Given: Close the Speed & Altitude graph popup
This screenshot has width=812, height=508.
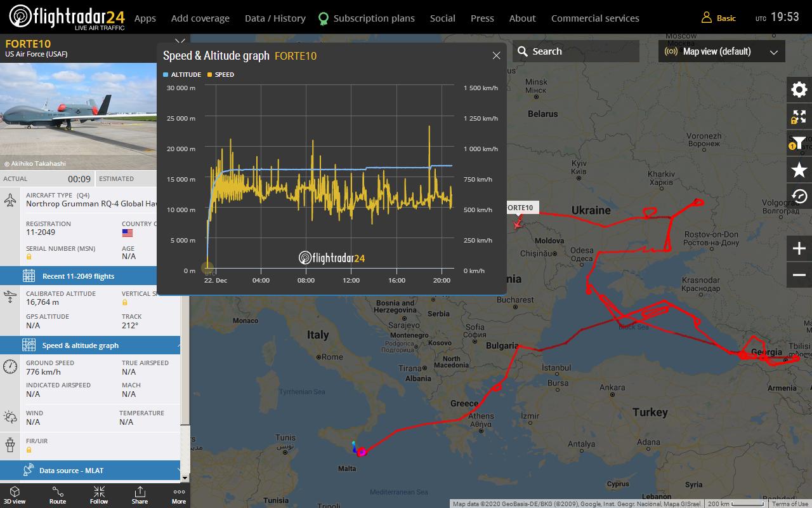Looking at the screenshot, I should click(x=496, y=56).
